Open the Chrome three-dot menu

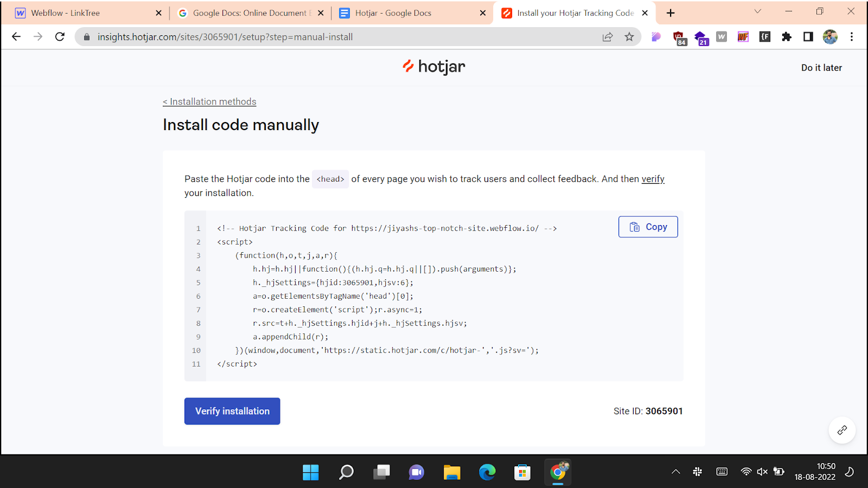pyautogui.click(x=852, y=37)
